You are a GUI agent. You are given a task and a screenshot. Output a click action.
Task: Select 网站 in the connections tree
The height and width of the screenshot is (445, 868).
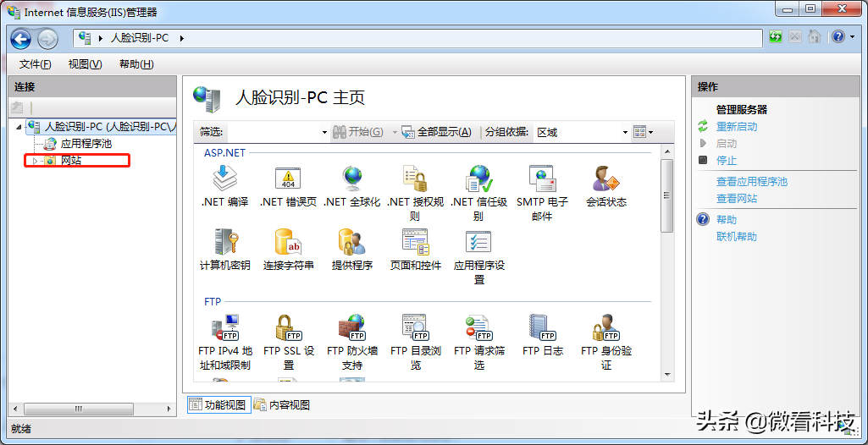[71, 161]
